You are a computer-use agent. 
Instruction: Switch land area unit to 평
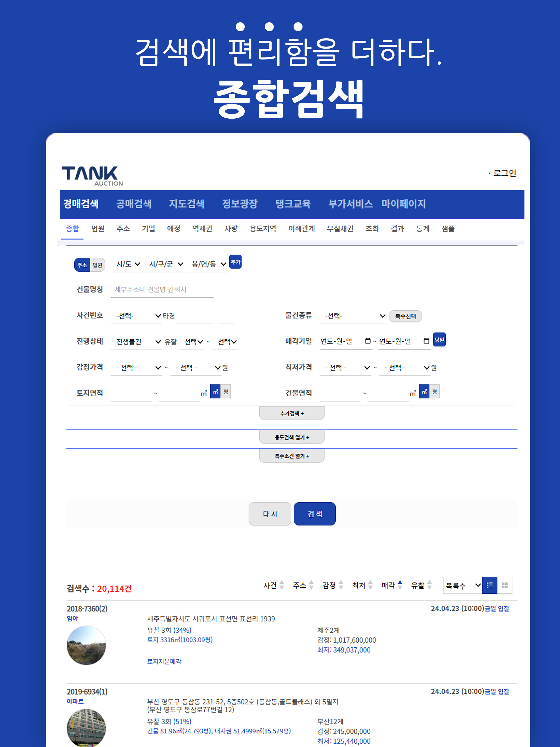pos(226,392)
